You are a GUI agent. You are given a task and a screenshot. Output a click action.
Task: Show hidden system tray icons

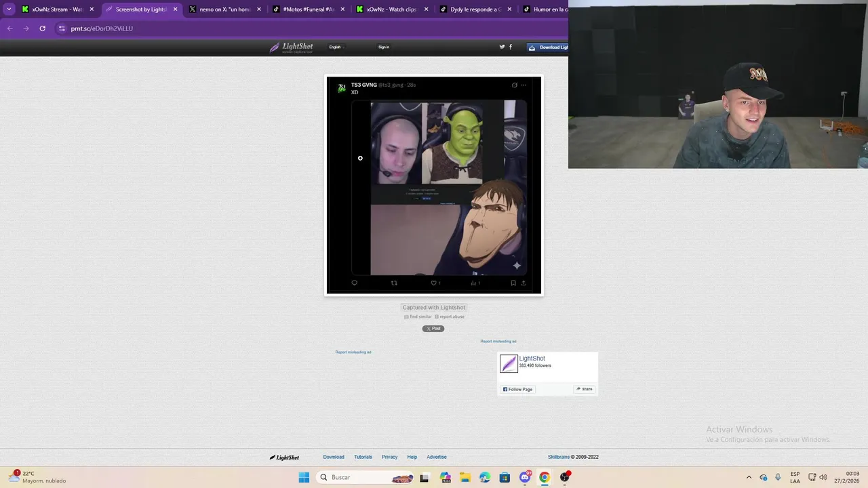[749, 477]
